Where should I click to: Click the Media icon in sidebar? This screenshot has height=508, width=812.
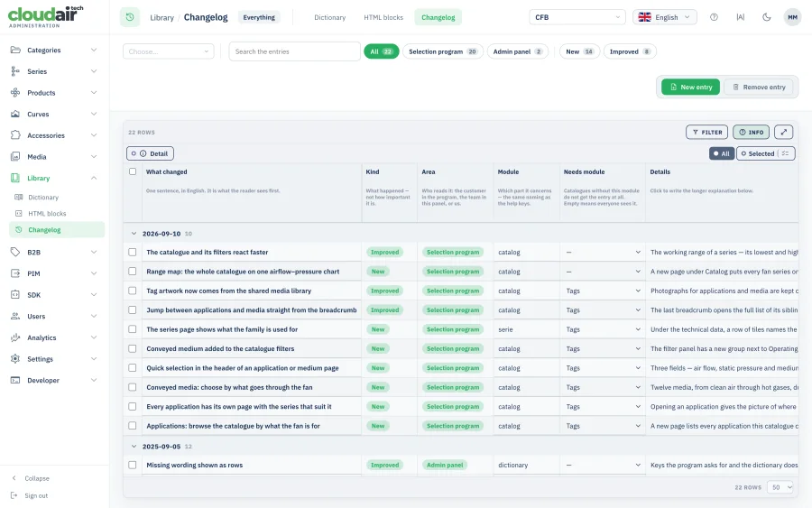tap(15, 156)
